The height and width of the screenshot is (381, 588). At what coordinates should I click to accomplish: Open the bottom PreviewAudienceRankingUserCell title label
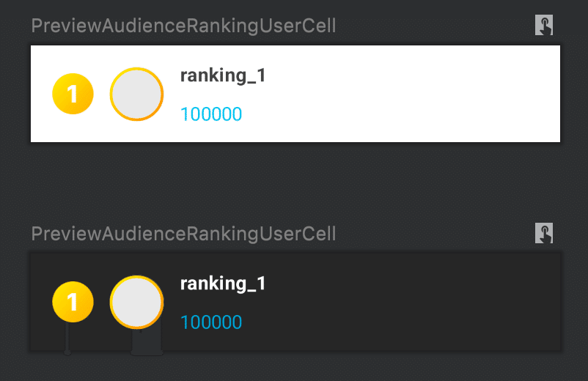pos(183,234)
